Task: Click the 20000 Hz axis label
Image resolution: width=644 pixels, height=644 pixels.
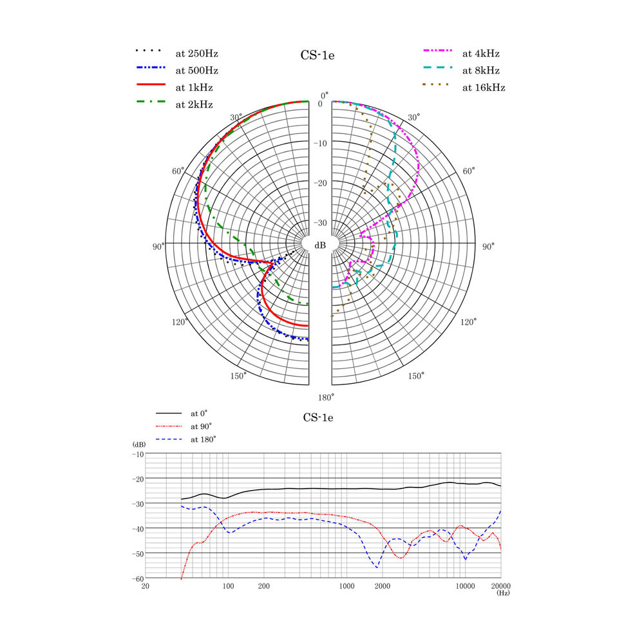Action: click(x=500, y=586)
